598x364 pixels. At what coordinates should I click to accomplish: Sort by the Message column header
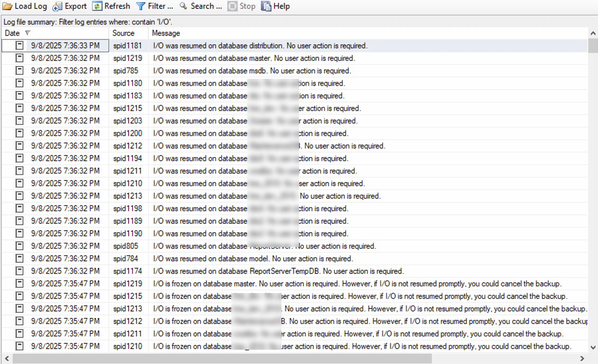[166, 33]
